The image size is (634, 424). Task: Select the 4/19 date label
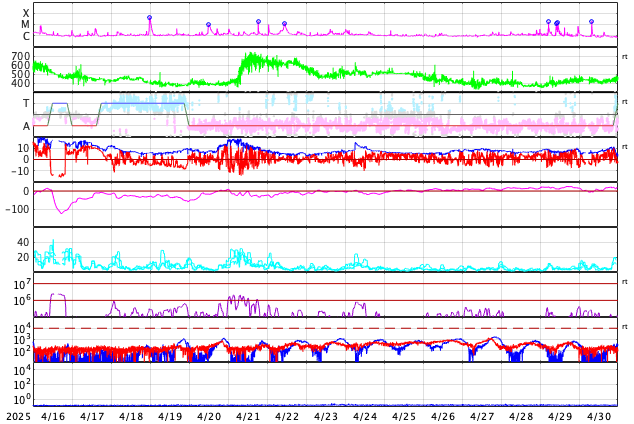(170, 416)
